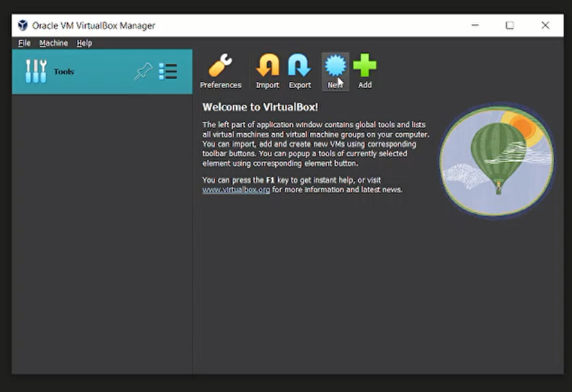
Task: Click the Export appliance icon
Action: click(x=300, y=66)
